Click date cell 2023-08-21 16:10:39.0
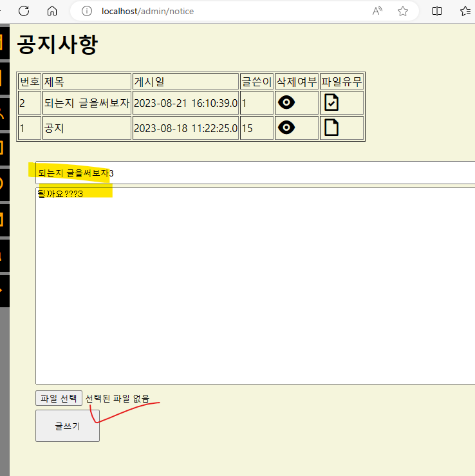 [x=185, y=103]
